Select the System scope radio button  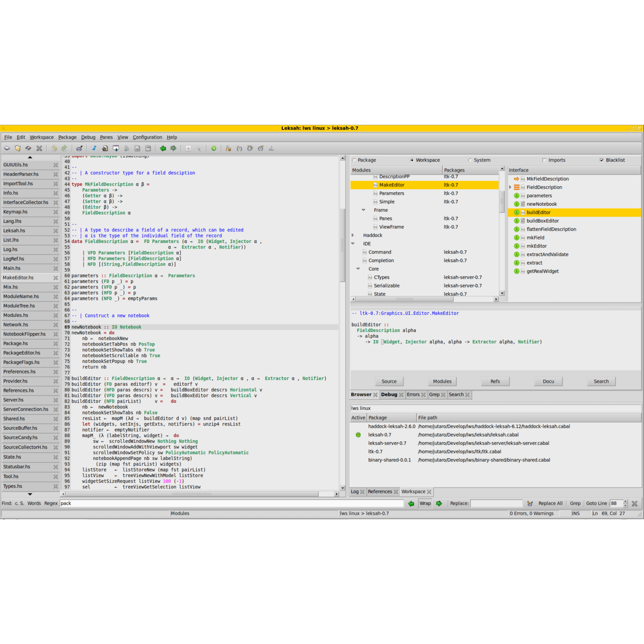point(470,160)
